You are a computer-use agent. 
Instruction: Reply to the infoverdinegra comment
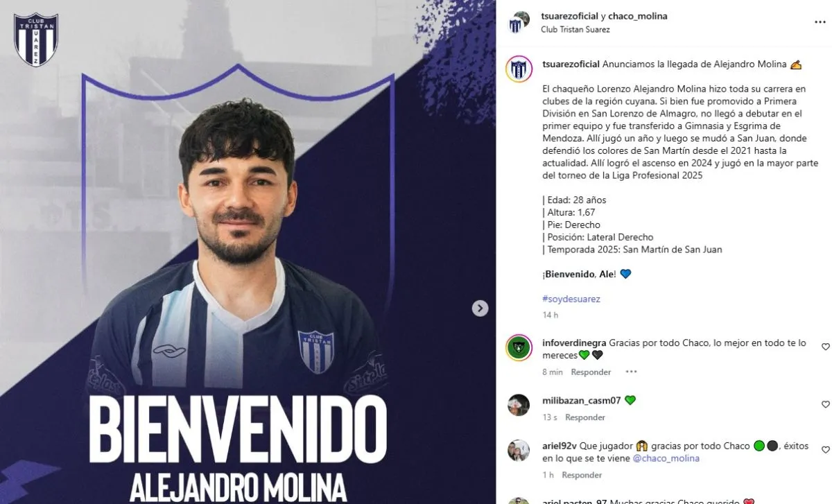point(591,372)
